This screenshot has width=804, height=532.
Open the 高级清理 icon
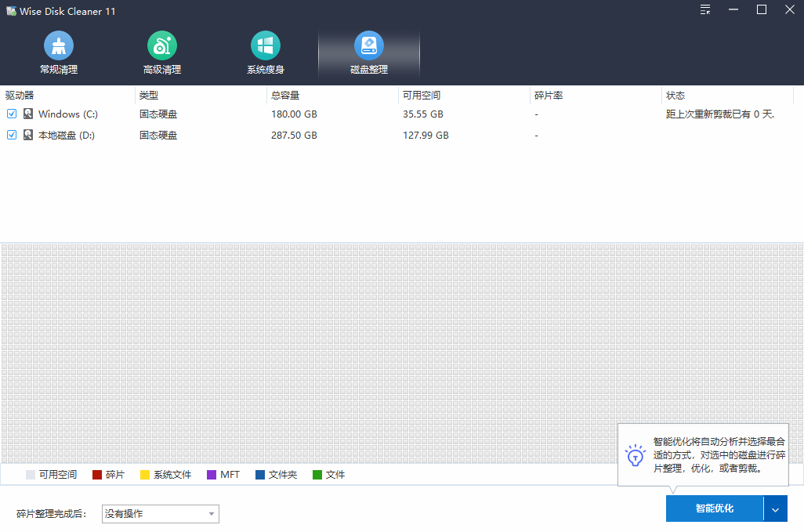[x=162, y=45]
